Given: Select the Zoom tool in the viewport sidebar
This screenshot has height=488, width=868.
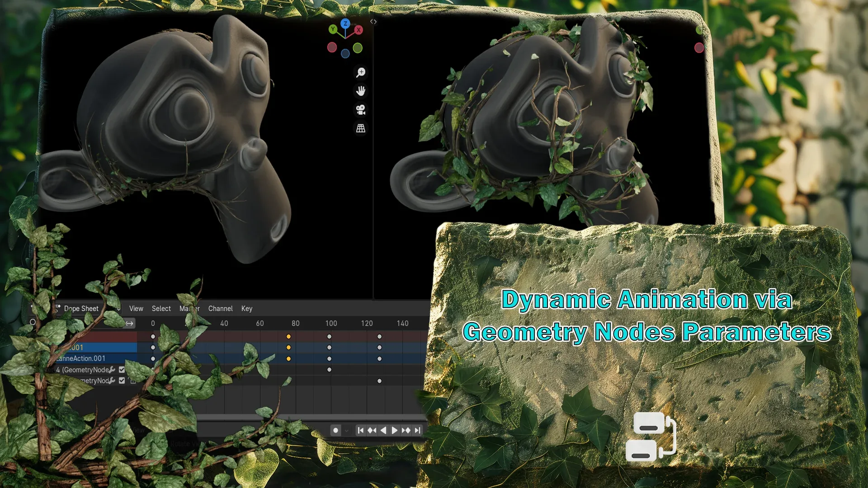Looking at the screenshot, I should [x=360, y=73].
